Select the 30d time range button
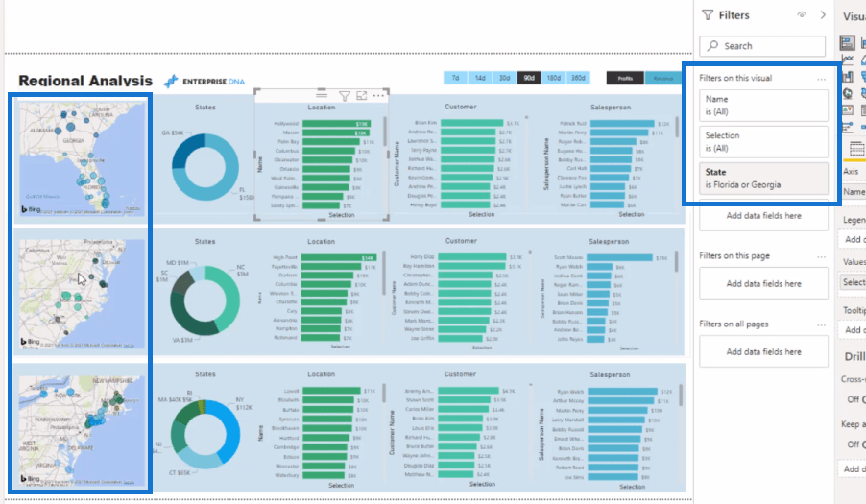This screenshot has height=504, width=866. click(x=504, y=78)
